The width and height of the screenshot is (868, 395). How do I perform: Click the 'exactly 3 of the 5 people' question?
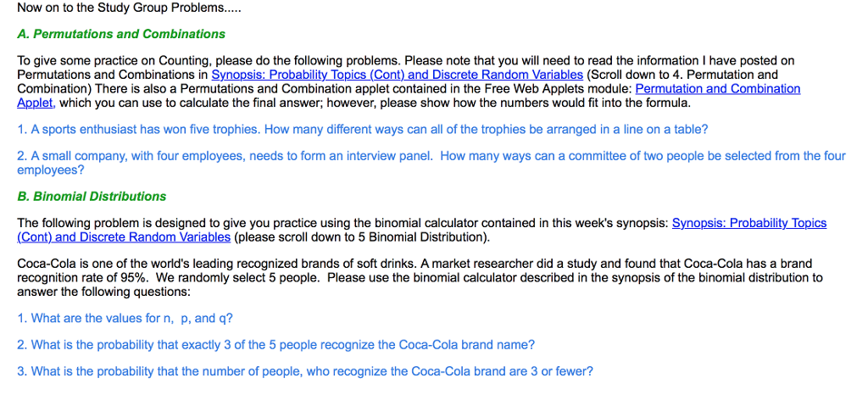click(x=275, y=344)
